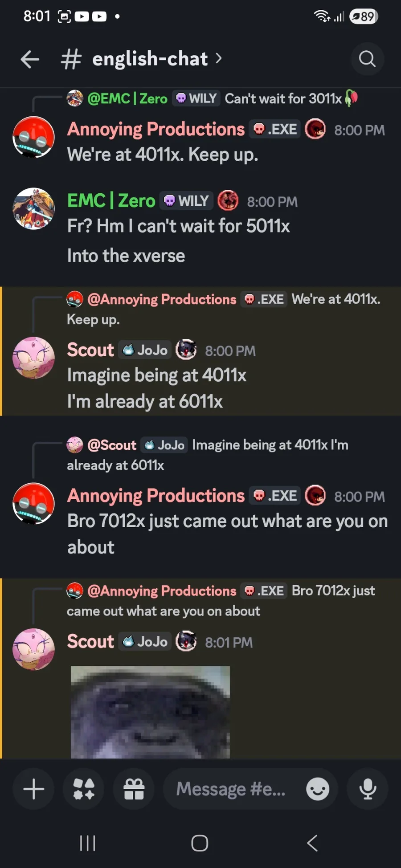Open attachments with plus button

point(33,789)
